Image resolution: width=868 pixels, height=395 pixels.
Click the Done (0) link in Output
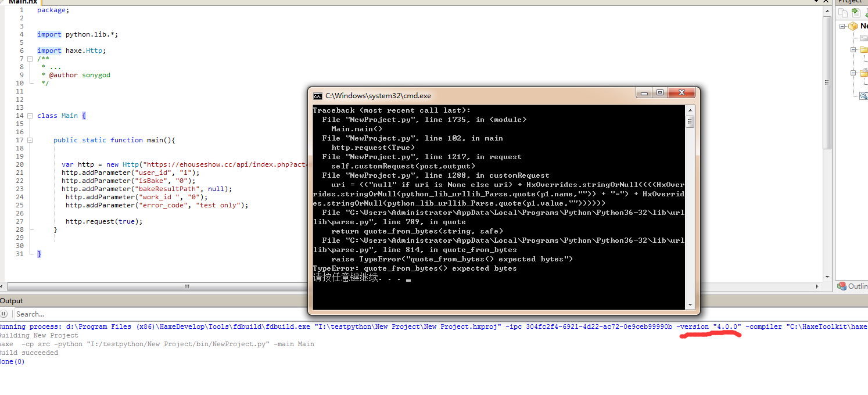(10, 361)
